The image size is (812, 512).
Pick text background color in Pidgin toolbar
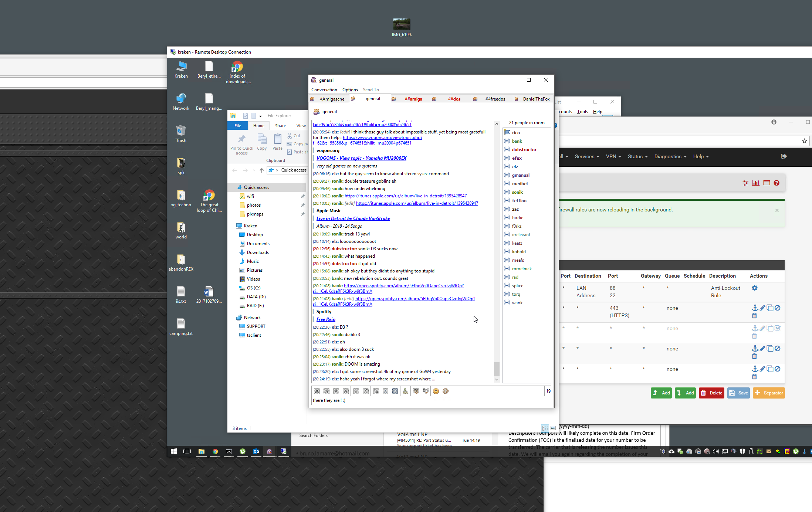click(x=395, y=391)
